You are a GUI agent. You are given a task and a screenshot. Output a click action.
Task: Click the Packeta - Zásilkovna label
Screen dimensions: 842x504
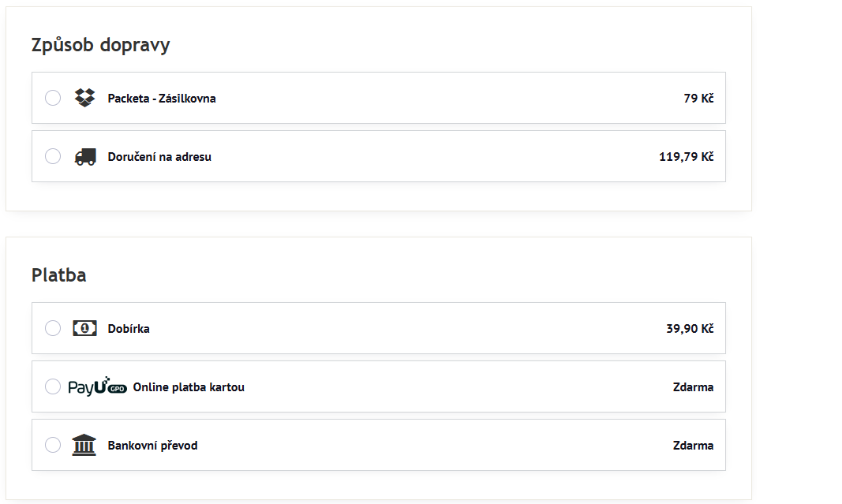162,99
